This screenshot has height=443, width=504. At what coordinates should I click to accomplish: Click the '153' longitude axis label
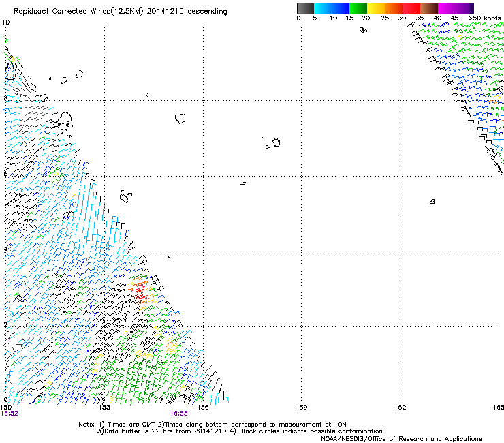pyautogui.click(x=104, y=408)
